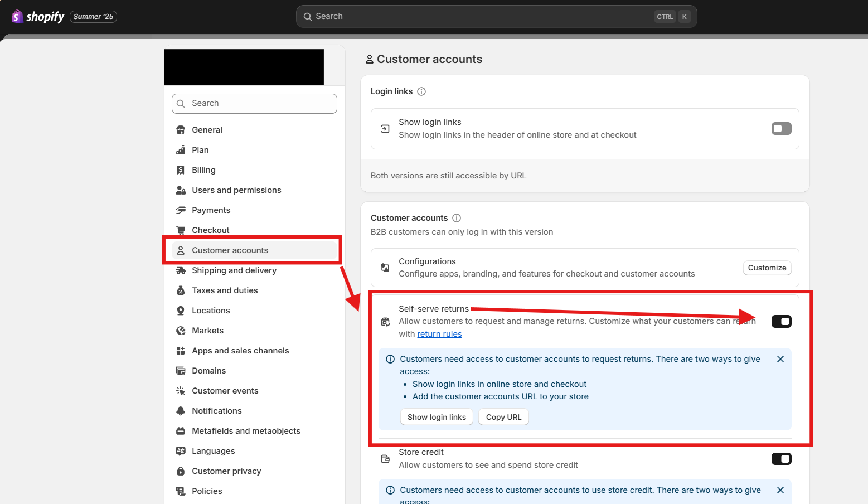Turn off the Self-serve returns toggle
The width and height of the screenshot is (868, 504).
781,321
